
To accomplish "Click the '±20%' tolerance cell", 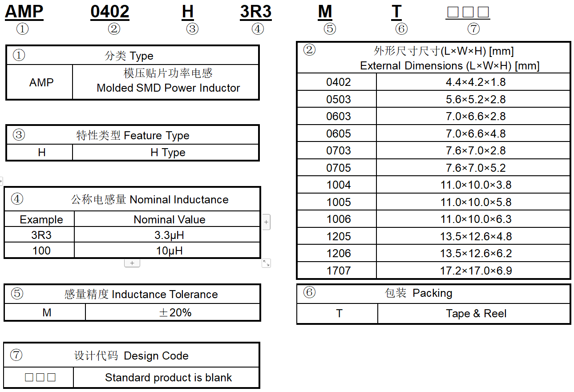I will (x=173, y=313).
